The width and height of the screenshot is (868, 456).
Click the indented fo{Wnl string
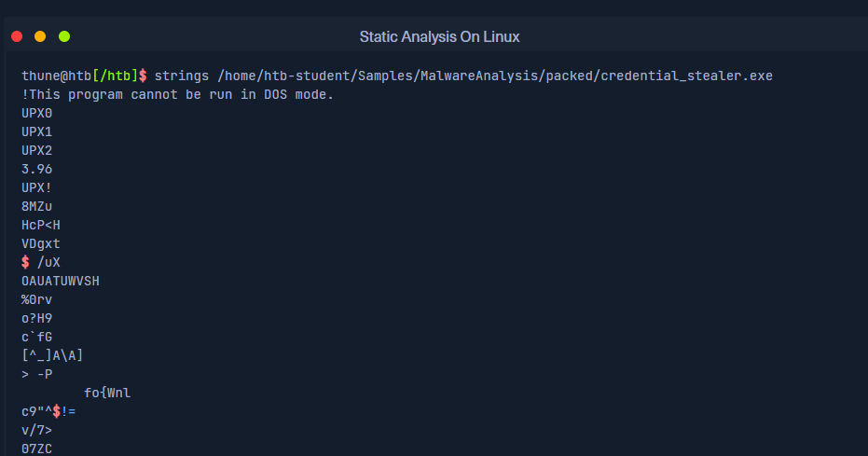click(x=107, y=393)
